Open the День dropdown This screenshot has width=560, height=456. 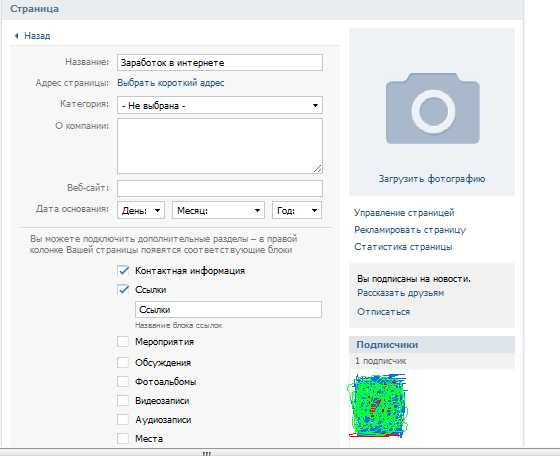141,210
